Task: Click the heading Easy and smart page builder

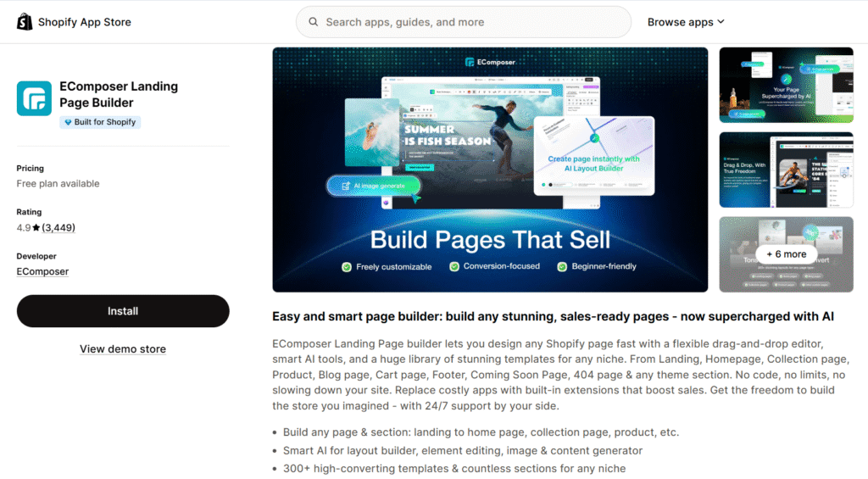Action: pos(553,316)
